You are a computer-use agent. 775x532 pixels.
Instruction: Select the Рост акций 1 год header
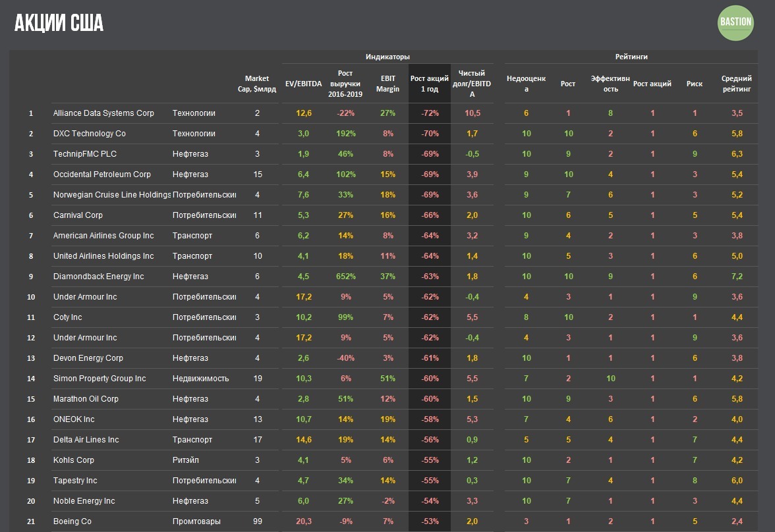[x=430, y=84]
